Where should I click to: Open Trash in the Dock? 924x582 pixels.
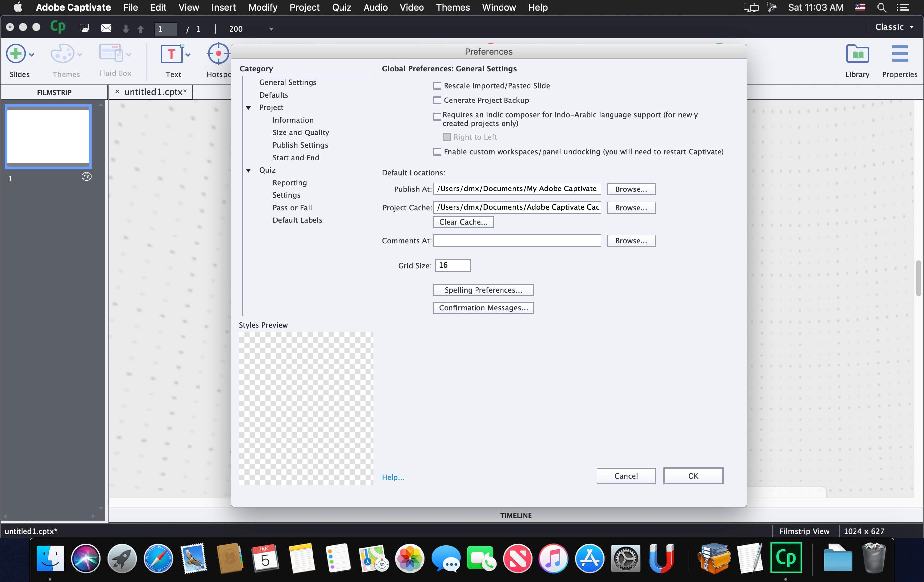[x=874, y=558]
